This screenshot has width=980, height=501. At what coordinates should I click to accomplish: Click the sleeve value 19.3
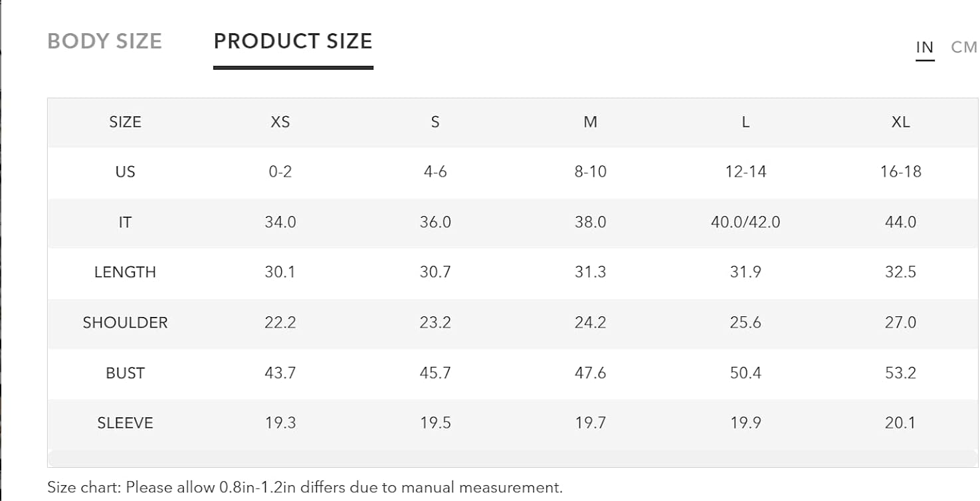coord(280,423)
